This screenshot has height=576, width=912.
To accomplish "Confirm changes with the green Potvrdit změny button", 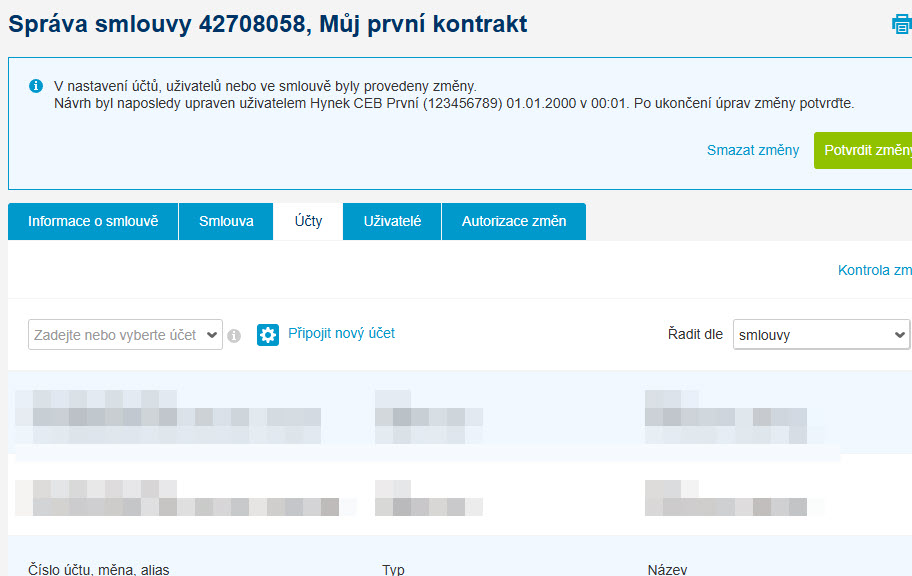I will point(863,150).
